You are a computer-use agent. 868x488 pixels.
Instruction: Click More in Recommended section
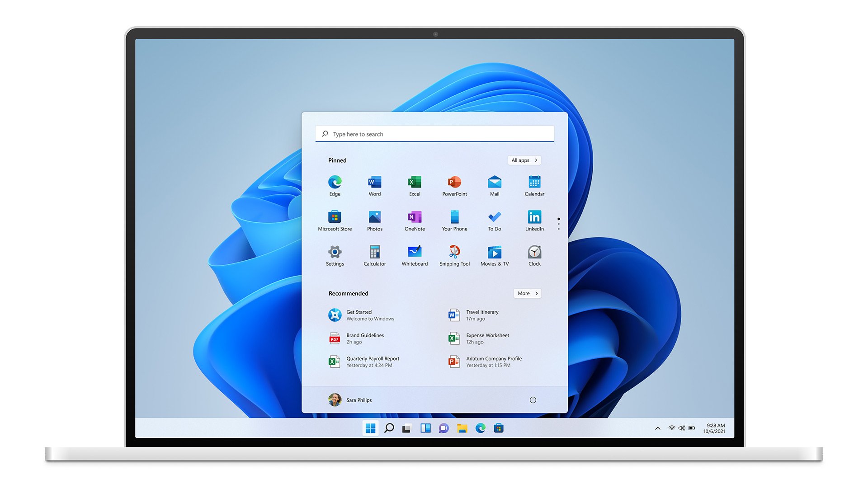(527, 293)
